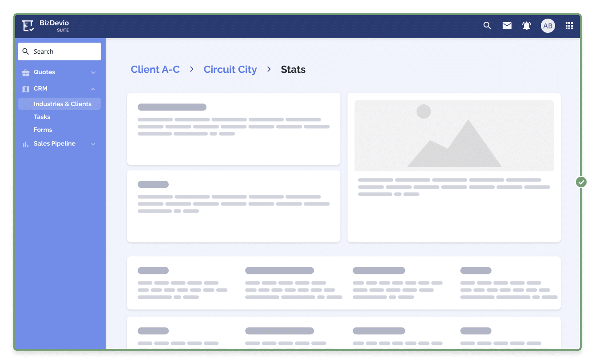
Task: Expand the Sales Pipeline section
Action: [93, 144]
